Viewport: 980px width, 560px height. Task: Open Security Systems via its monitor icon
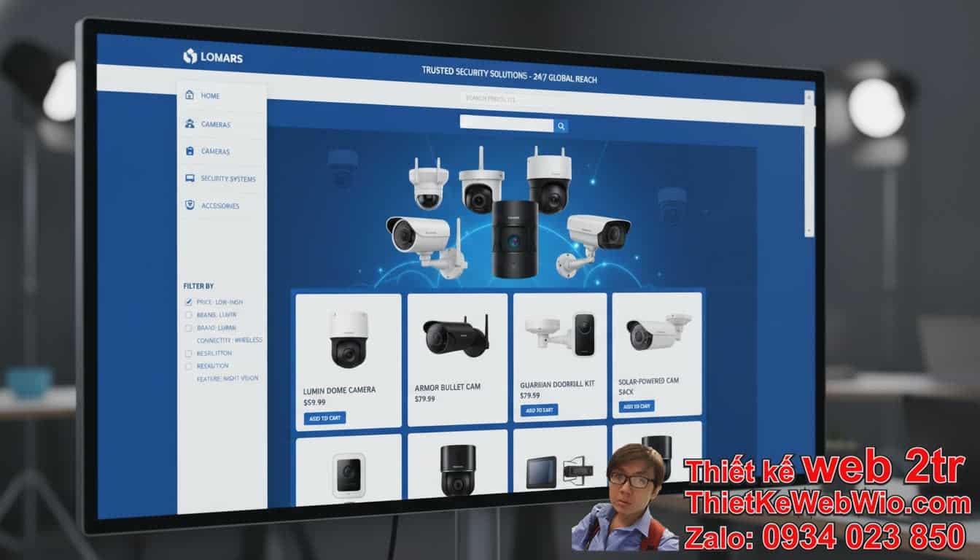pos(188,177)
